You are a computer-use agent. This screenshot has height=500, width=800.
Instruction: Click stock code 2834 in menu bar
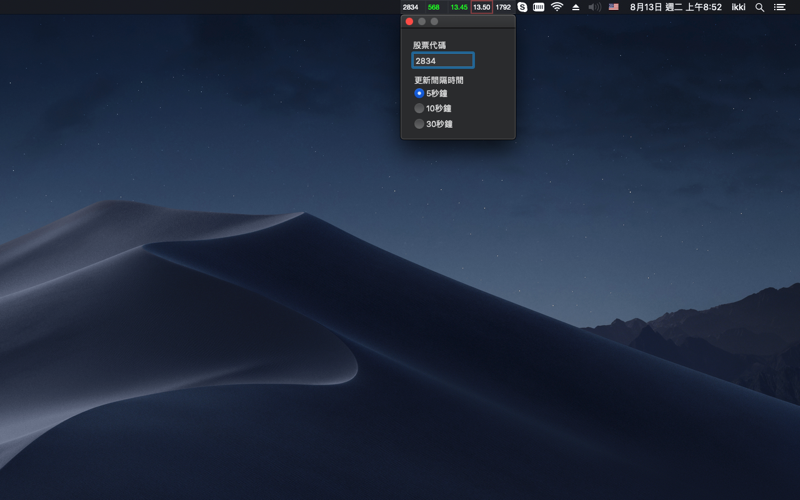[410, 7]
